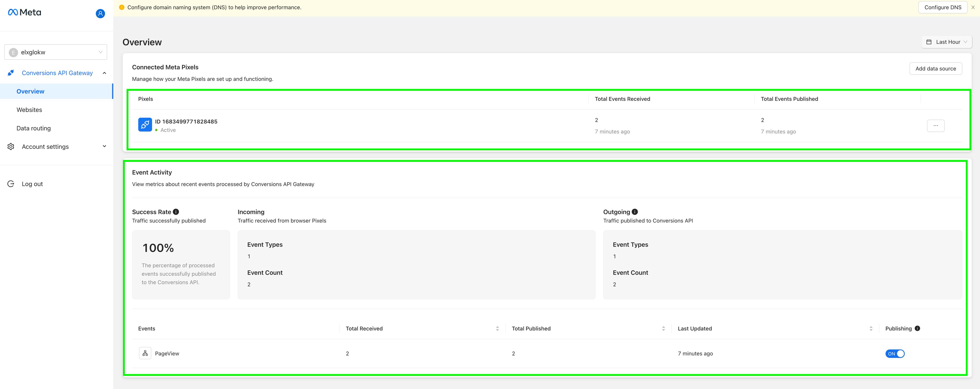The height and width of the screenshot is (389, 980).
Task: Sort by Total Published column
Action: 663,329
